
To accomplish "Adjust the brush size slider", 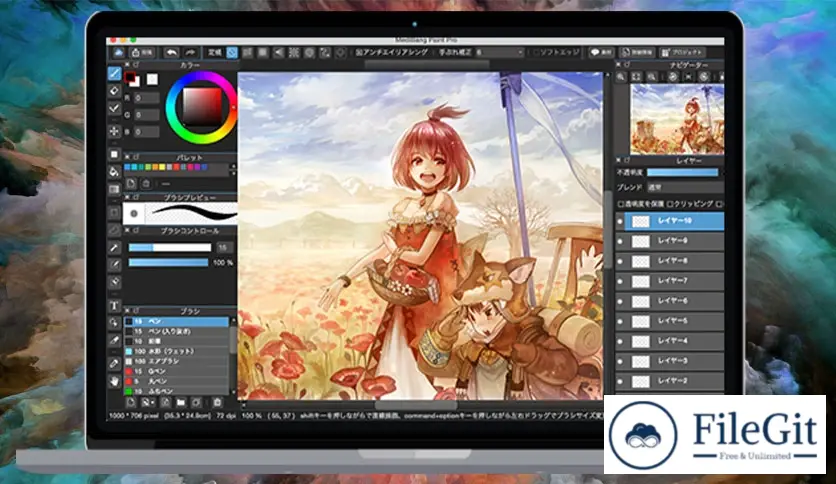I will pos(170,247).
